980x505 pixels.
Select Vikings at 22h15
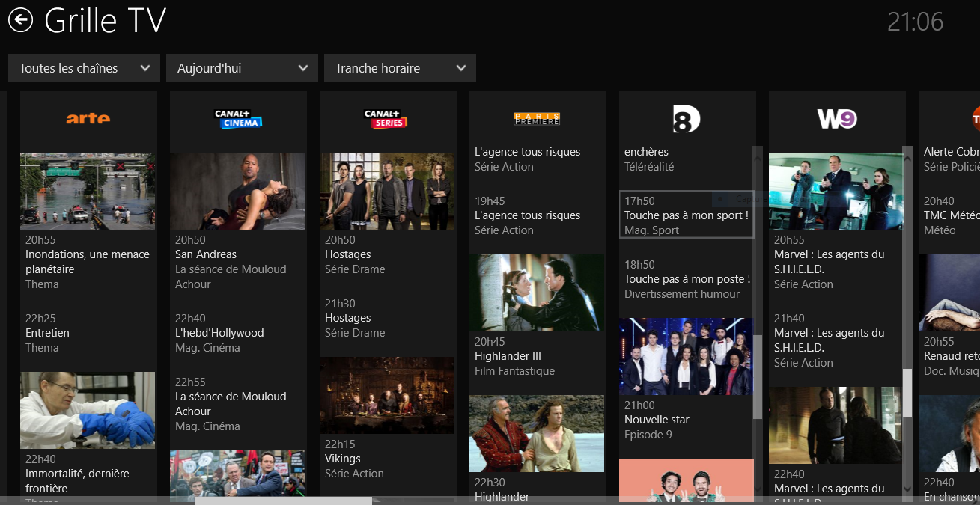point(343,459)
